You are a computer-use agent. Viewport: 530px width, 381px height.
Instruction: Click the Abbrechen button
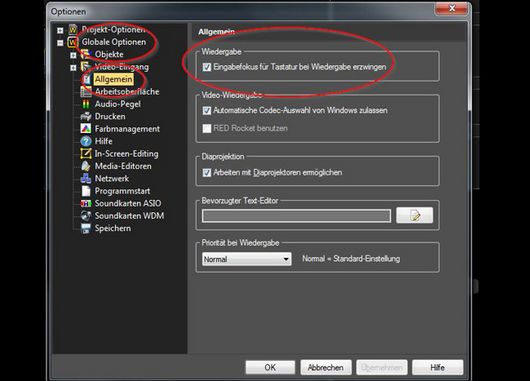pyautogui.click(x=326, y=367)
